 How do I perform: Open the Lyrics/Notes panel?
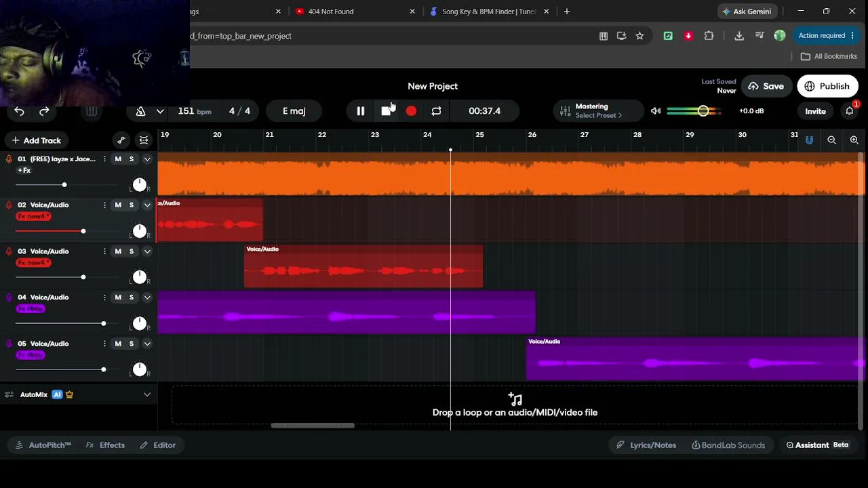point(646,445)
